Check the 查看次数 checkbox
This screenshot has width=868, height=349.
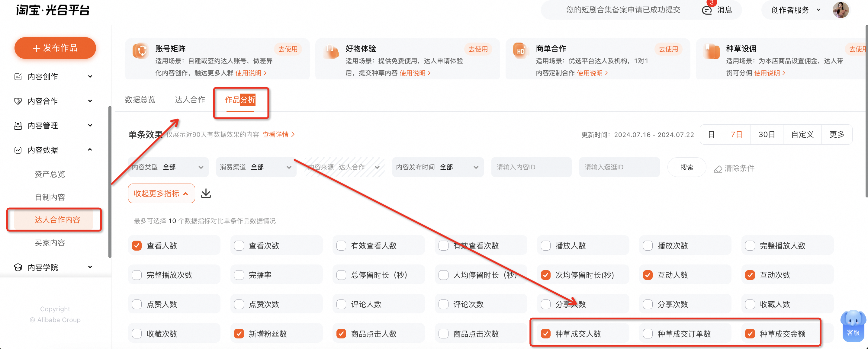(x=239, y=245)
